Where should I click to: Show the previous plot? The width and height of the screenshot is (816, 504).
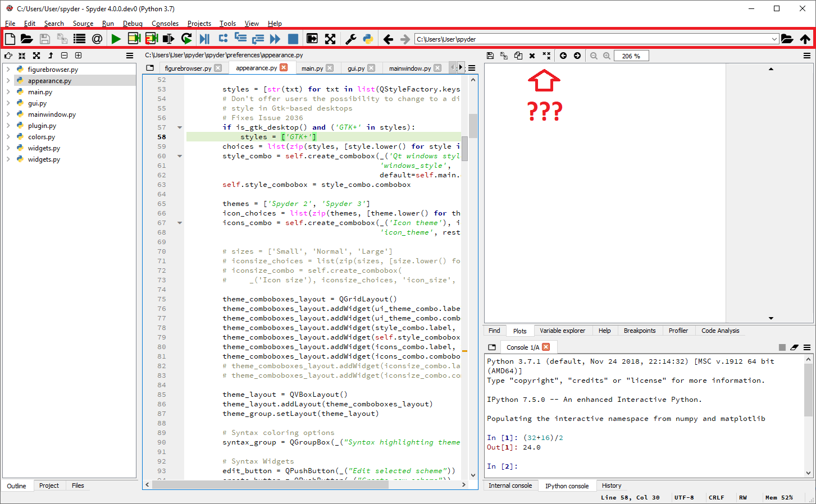pos(563,56)
